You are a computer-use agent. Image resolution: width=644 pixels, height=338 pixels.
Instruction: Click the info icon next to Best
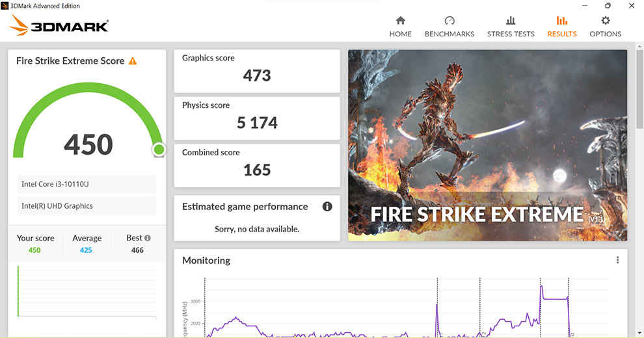[148, 238]
